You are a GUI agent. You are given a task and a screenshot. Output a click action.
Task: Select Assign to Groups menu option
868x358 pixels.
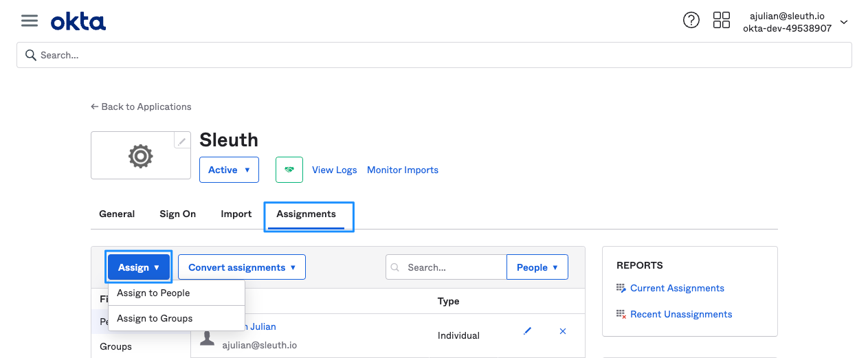click(x=155, y=318)
